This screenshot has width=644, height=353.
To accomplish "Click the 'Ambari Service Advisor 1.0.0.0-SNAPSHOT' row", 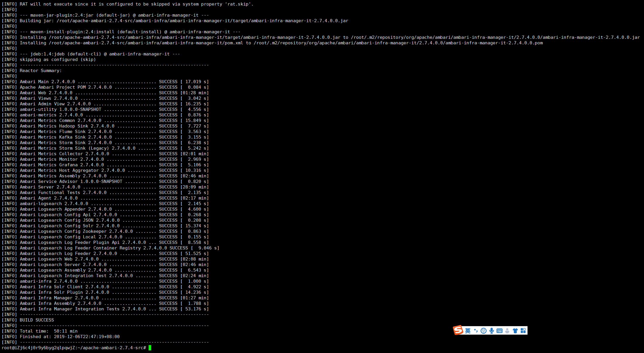I will click(x=105, y=181).
